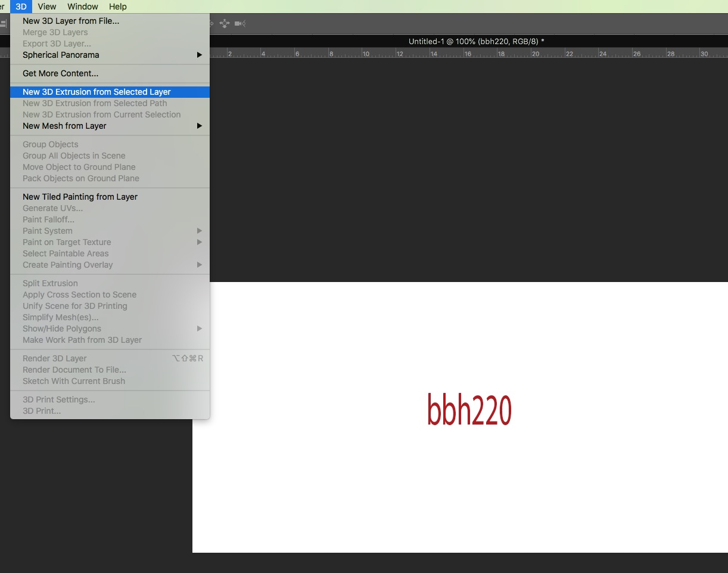Choose Pack Objects on Ground Plane

tap(110, 178)
